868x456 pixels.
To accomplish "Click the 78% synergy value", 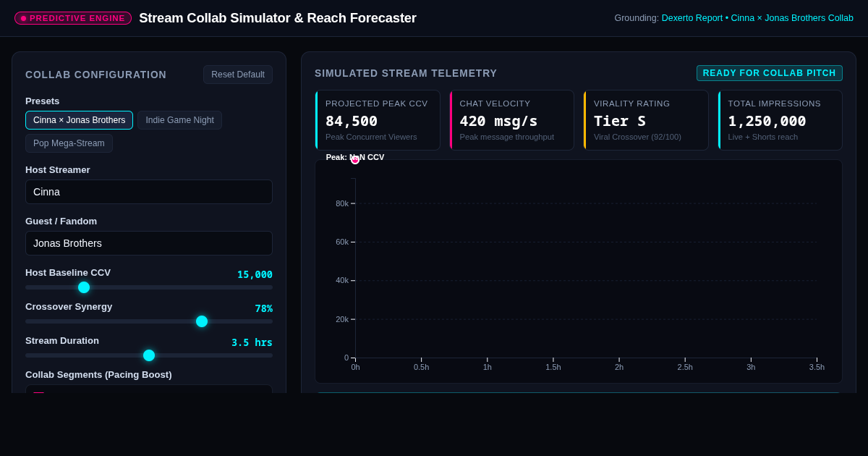I will tap(263, 308).
